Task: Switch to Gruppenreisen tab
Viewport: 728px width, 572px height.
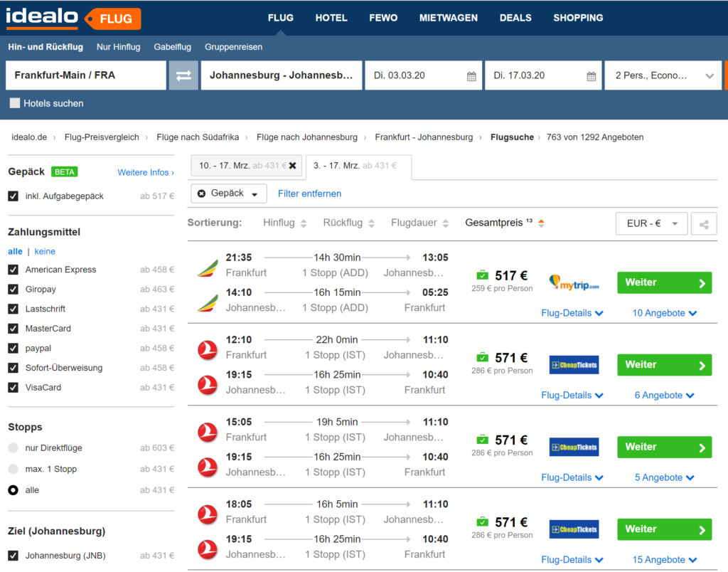Action: click(233, 47)
